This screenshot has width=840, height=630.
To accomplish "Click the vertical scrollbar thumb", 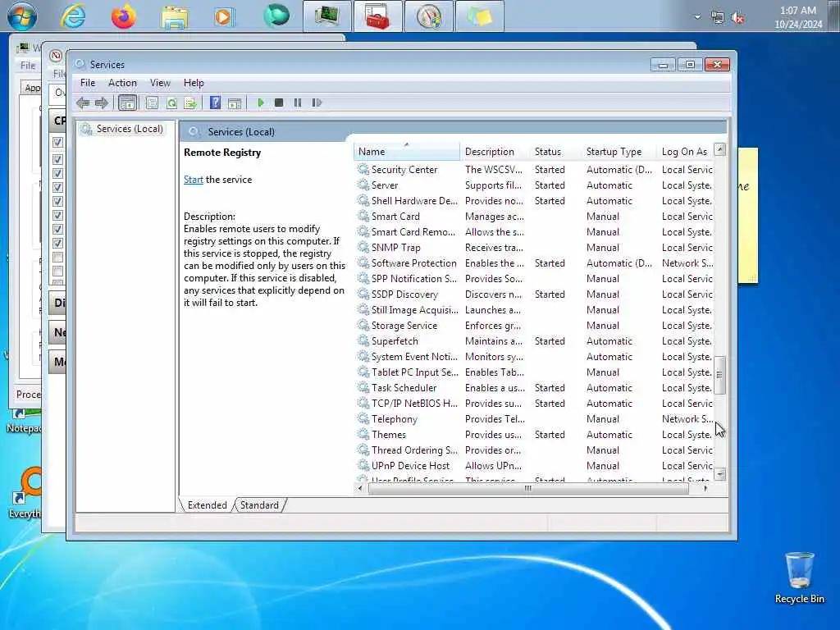I will click(x=720, y=374).
